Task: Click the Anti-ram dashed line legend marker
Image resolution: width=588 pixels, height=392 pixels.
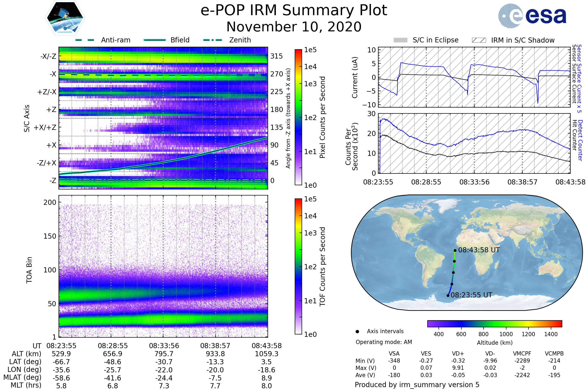Action: coord(85,40)
